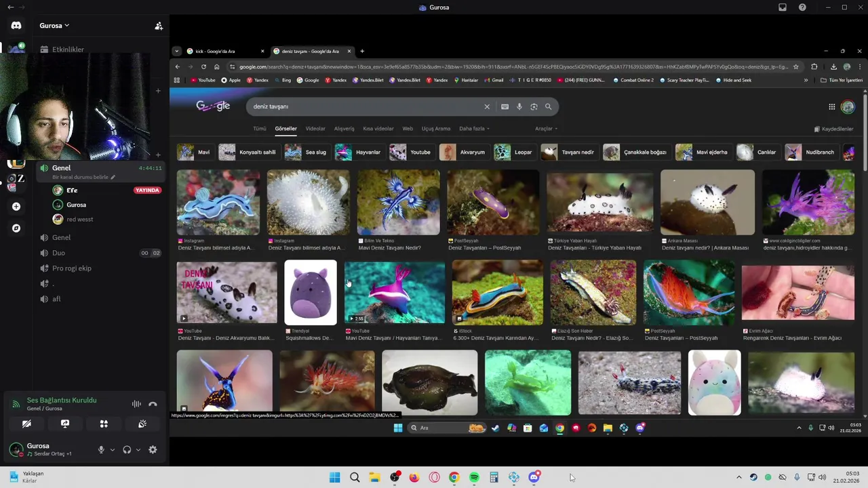This screenshot has height=488, width=868.
Task: Invite people icon next to Gurosa header
Action: (159, 26)
